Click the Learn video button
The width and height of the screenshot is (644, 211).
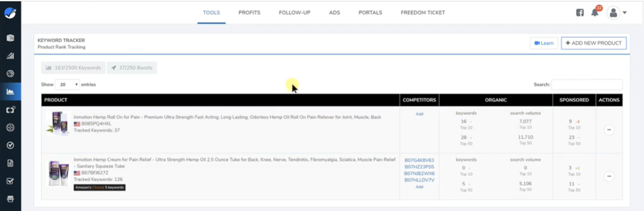click(544, 43)
